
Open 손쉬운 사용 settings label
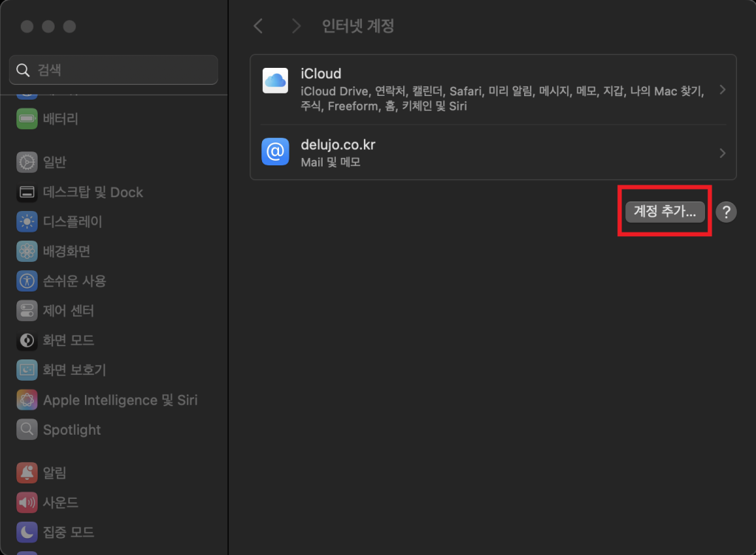[75, 281]
